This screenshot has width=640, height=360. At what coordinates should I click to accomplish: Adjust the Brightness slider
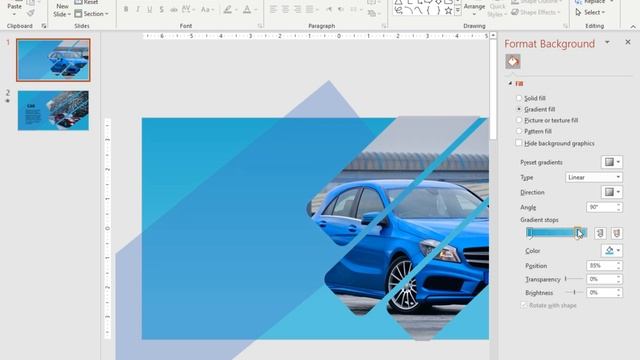[x=574, y=292]
